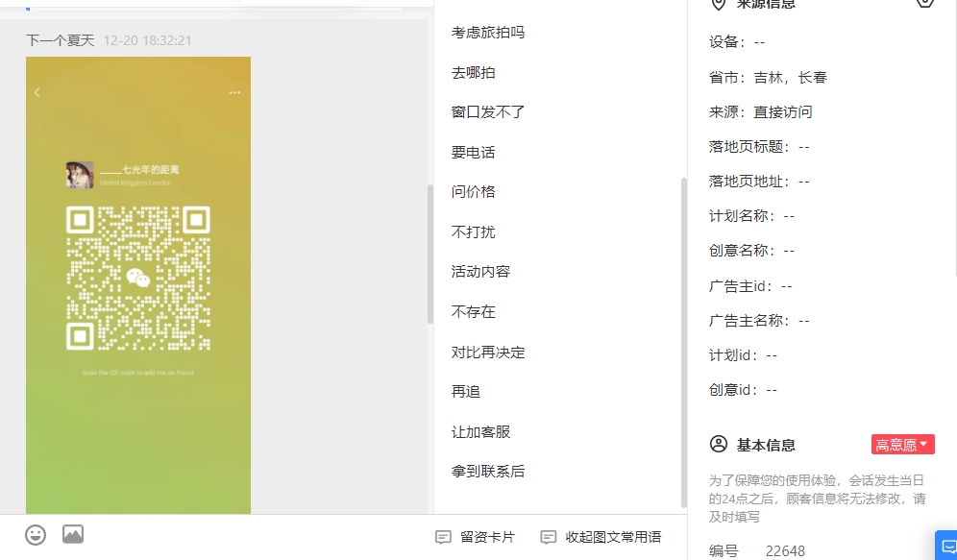957x560 pixels.
Task: Click the 留资卡片 card icon
Action: pos(443,537)
